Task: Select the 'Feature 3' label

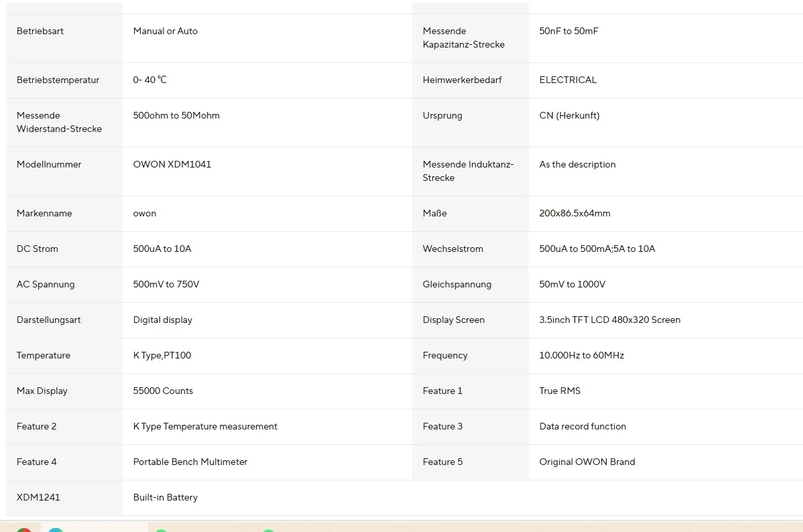Action: point(442,427)
